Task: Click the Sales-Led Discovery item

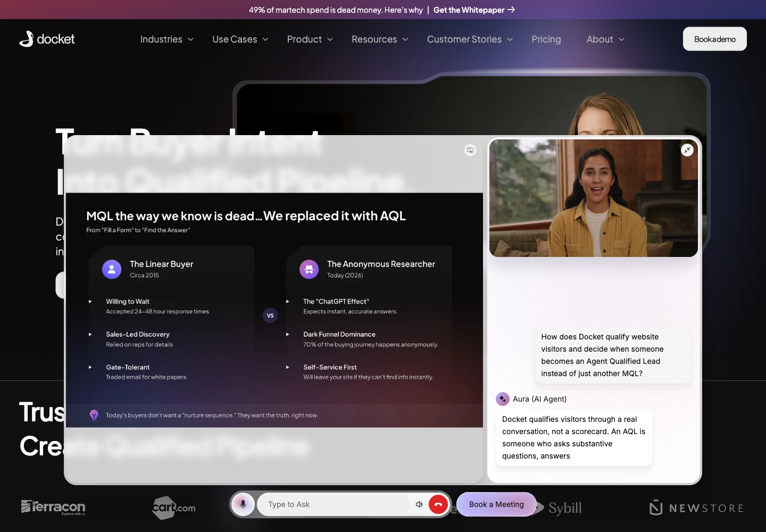Action: click(x=138, y=335)
